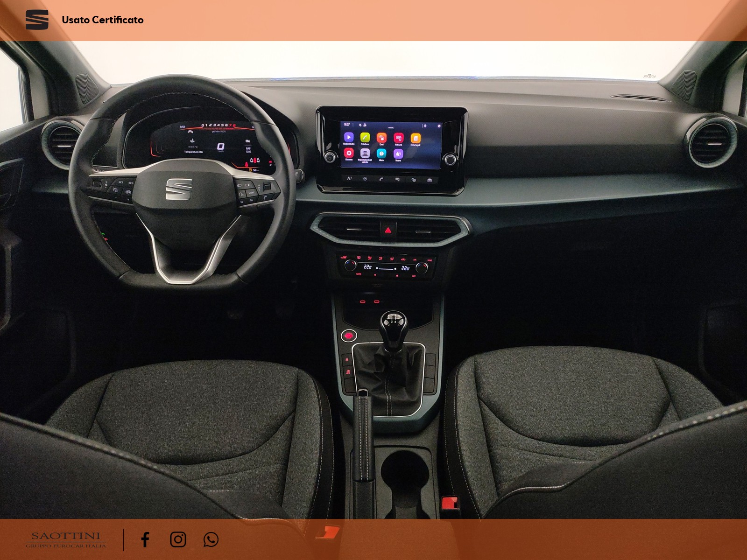
Task: Toggle max windshield defrost on the climate panel
Action: [344, 258]
